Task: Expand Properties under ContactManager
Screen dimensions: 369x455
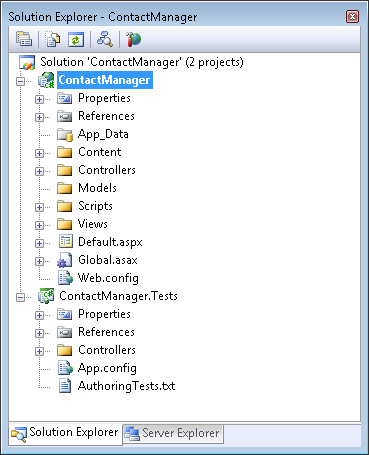Action: (x=39, y=99)
